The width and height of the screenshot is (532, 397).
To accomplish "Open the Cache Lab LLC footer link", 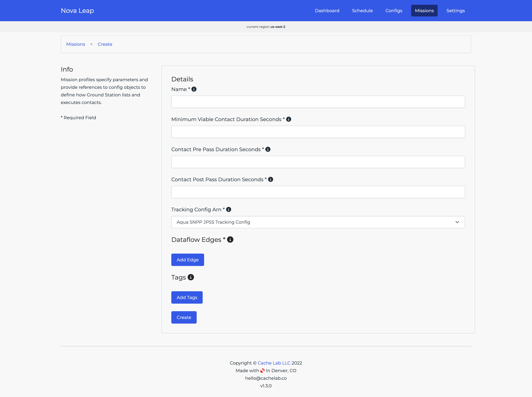I will (274, 363).
